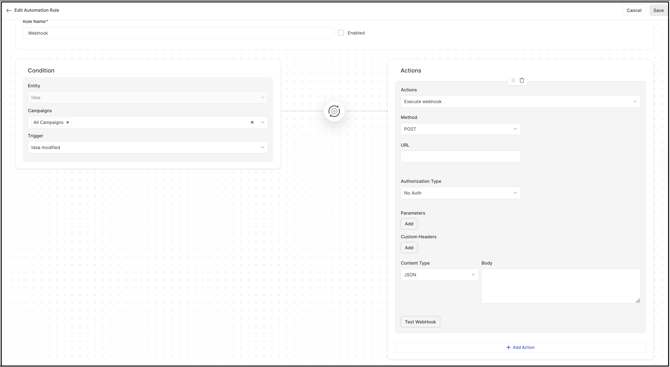Click the Edit Automation Rule title text

coord(37,10)
